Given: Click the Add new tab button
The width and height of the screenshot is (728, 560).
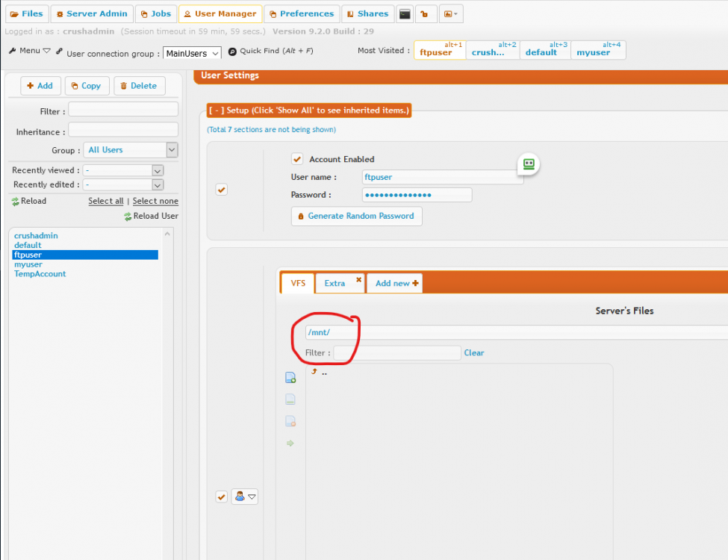Looking at the screenshot, I should tap(395, 283).
